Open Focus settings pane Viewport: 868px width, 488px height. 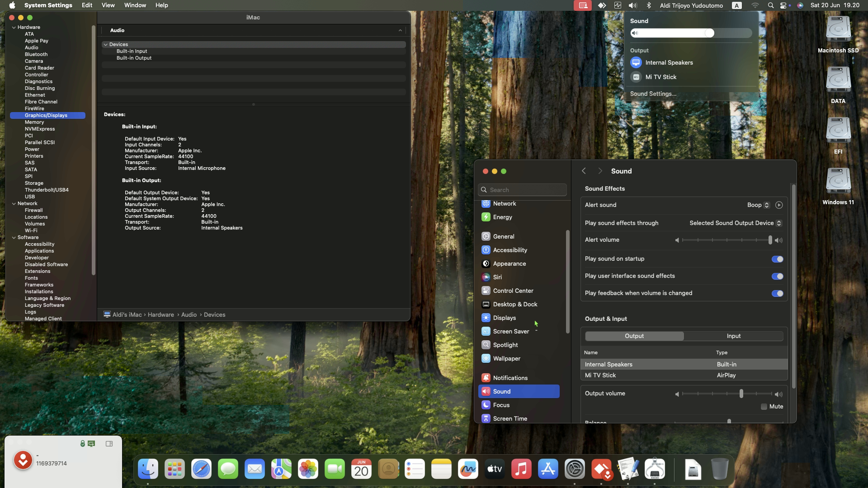click(x=519, y=405)
